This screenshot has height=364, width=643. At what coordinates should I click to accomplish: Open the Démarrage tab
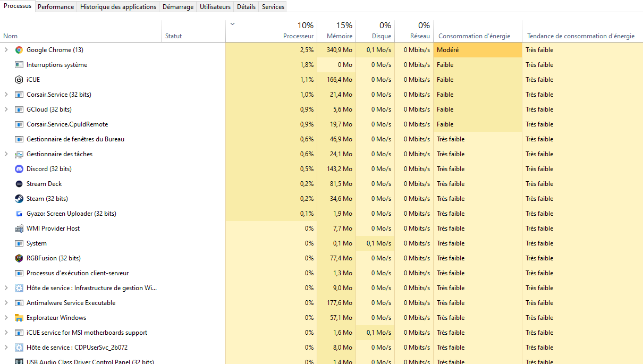[x=178, y=7]
